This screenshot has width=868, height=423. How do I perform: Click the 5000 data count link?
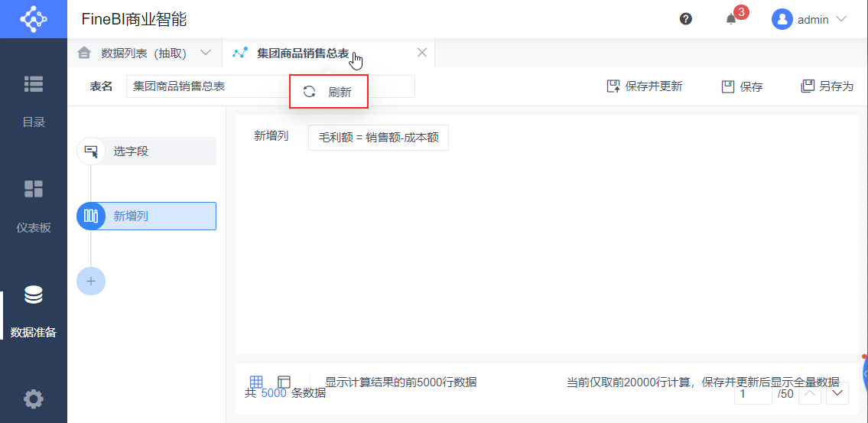(274, 393)
